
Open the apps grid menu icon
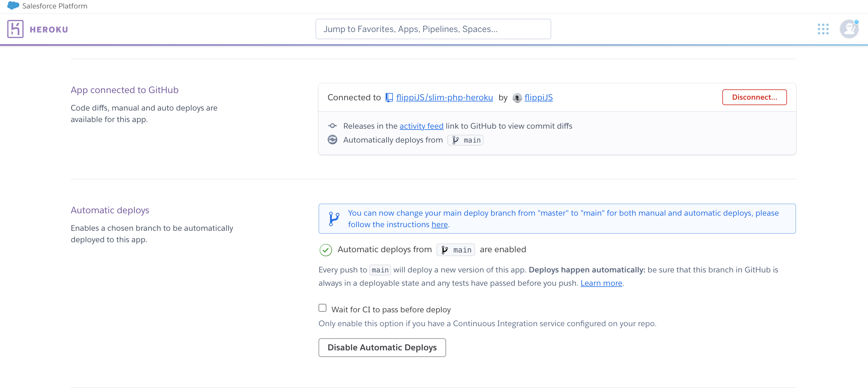coord(823,29)
